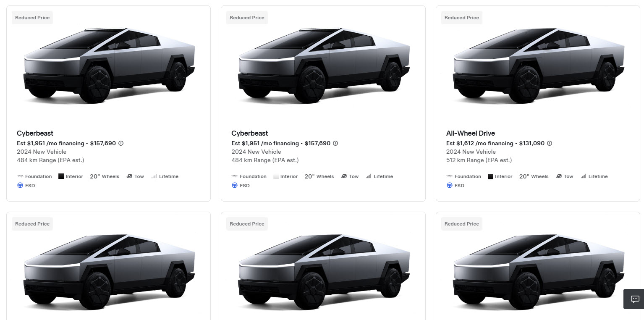Open the All-Wheel Drive listing title
The image size is (644, 320).
coord(470,133)
